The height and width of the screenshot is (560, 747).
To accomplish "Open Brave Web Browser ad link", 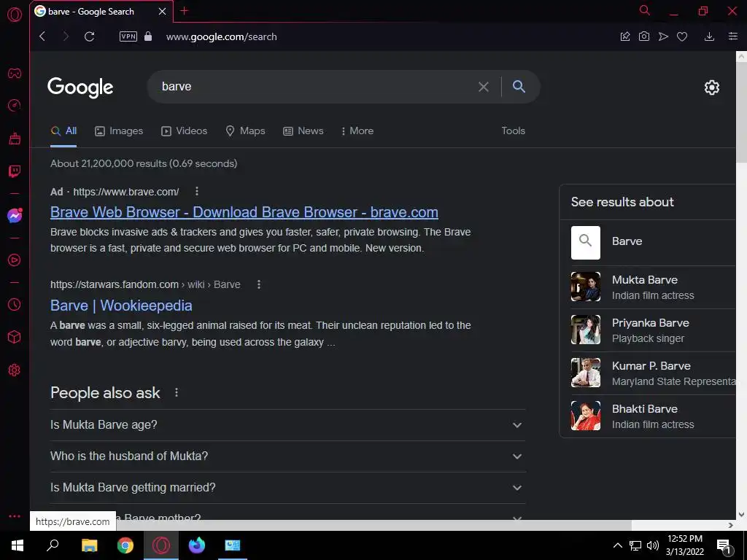I will coord(244,212).
